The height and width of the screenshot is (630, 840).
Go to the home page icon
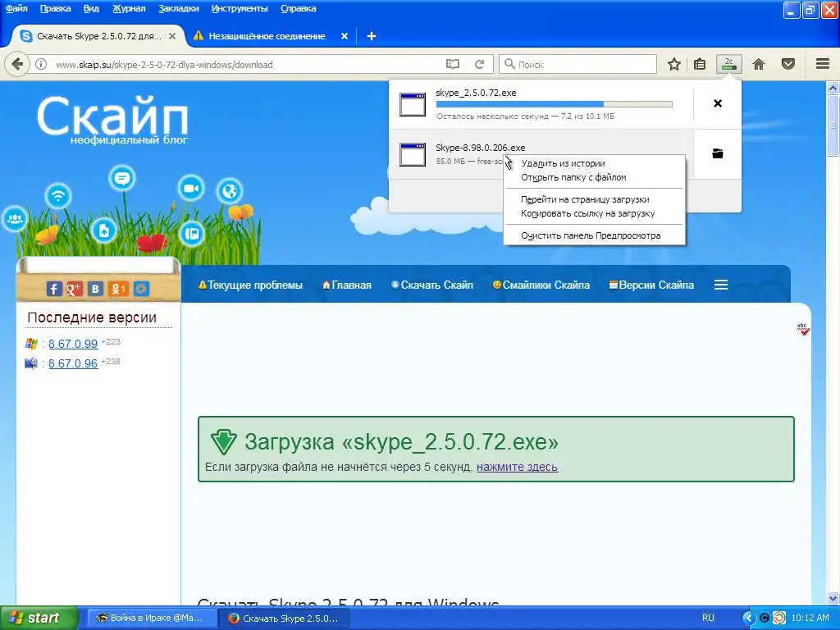pyautogui.click(x=759, y=64)
